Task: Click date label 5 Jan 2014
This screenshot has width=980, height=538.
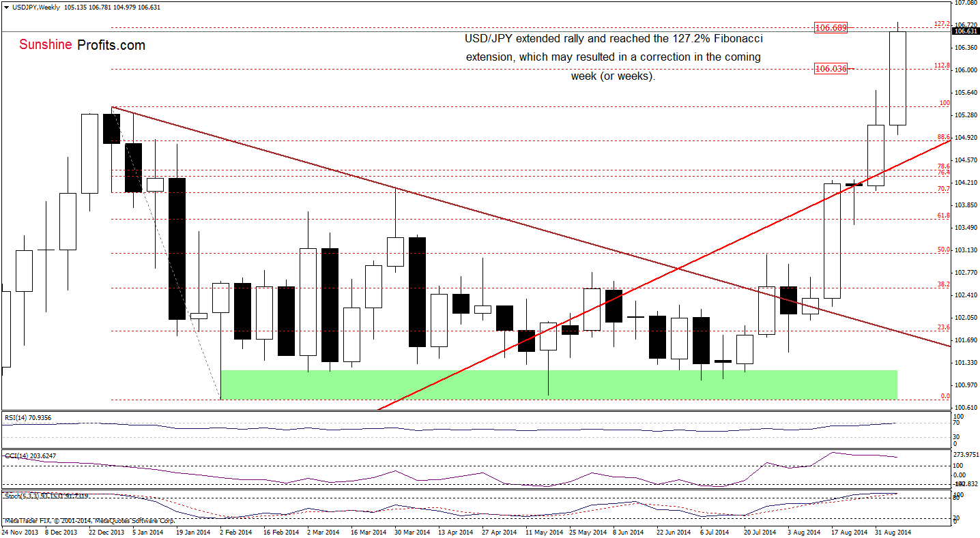Action: [147, 532]
